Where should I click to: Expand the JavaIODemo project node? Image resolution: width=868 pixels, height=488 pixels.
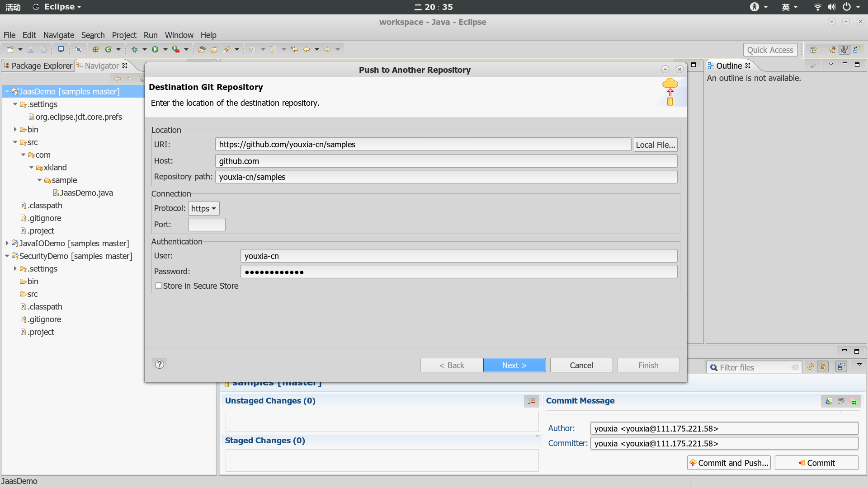7,243
